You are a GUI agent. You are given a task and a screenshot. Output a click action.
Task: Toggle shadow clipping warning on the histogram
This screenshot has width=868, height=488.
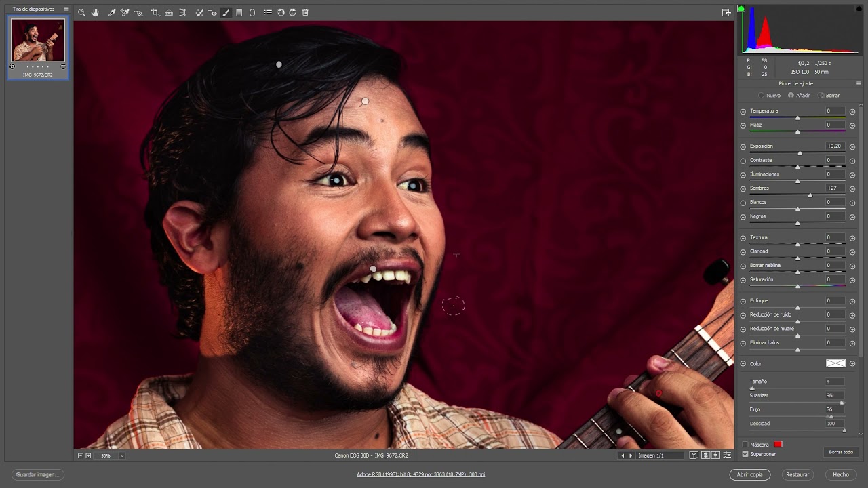click(x=741, y=9)
